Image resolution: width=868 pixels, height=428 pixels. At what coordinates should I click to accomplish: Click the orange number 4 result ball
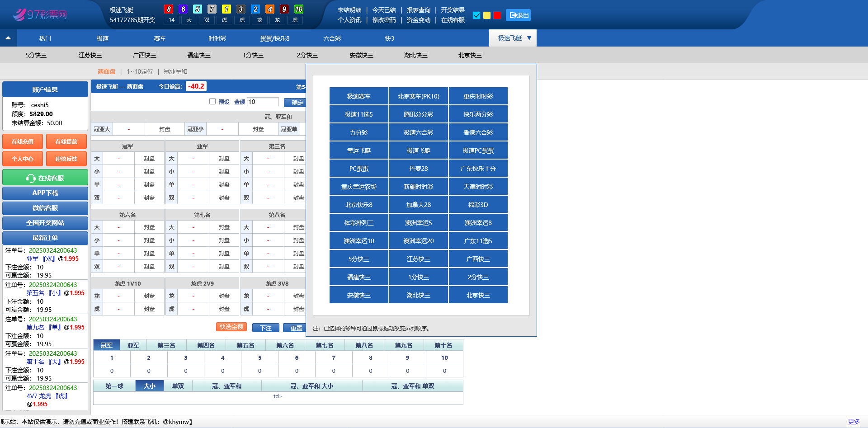pos(270,9)
